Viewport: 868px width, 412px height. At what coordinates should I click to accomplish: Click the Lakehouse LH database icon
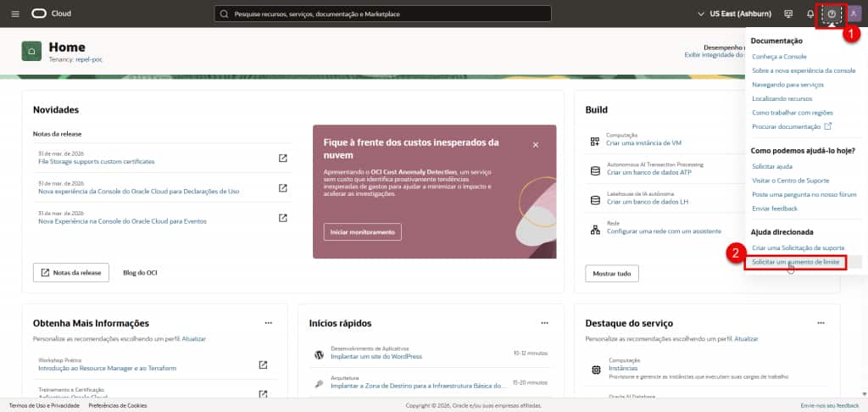(x=595, y=200)
